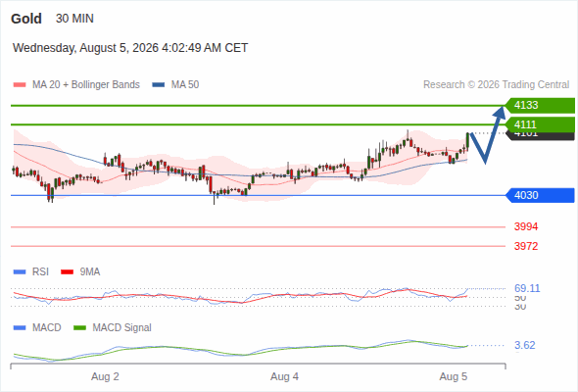Click the Aug 4 date axis label
This screenshot has width=578, height=392.
[284, 377]
